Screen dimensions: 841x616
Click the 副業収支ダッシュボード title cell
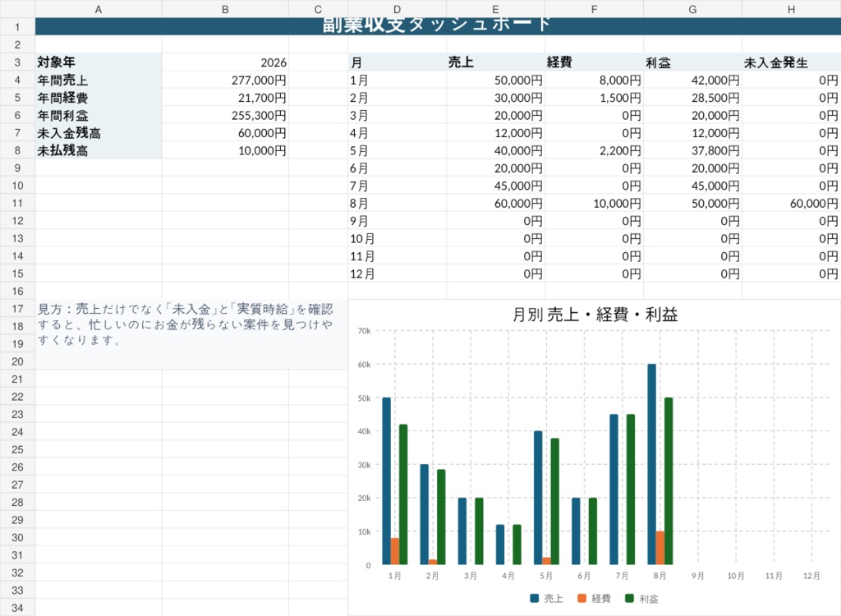(438, 26)
